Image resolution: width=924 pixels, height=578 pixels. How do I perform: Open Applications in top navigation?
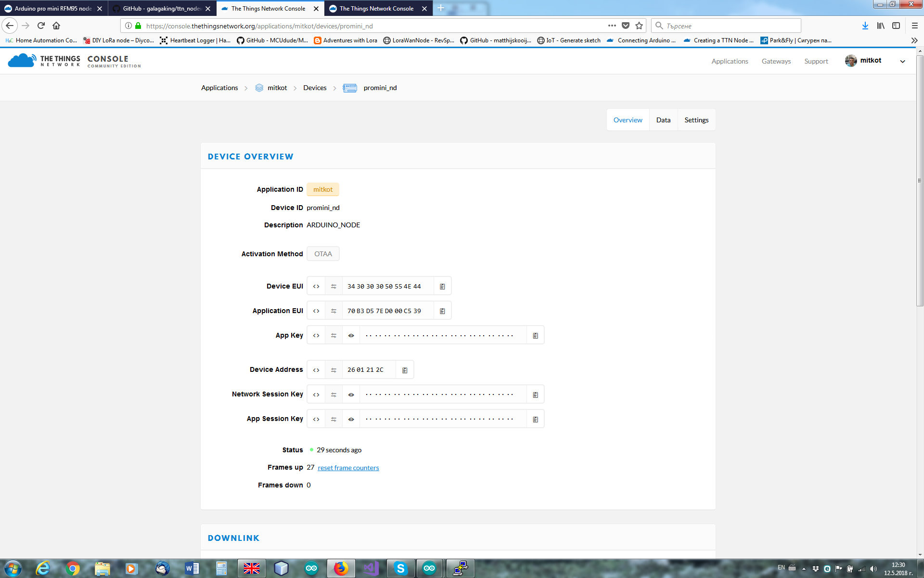pos(730,61)
